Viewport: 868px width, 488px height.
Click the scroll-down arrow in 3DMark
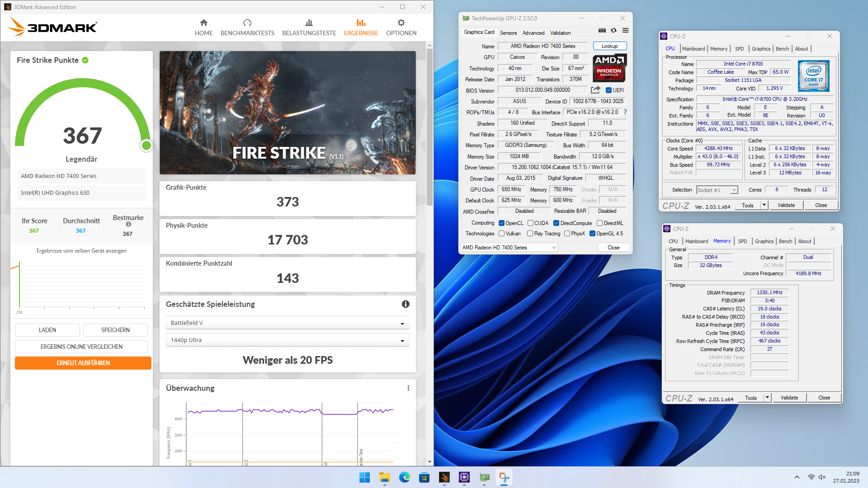429,462
